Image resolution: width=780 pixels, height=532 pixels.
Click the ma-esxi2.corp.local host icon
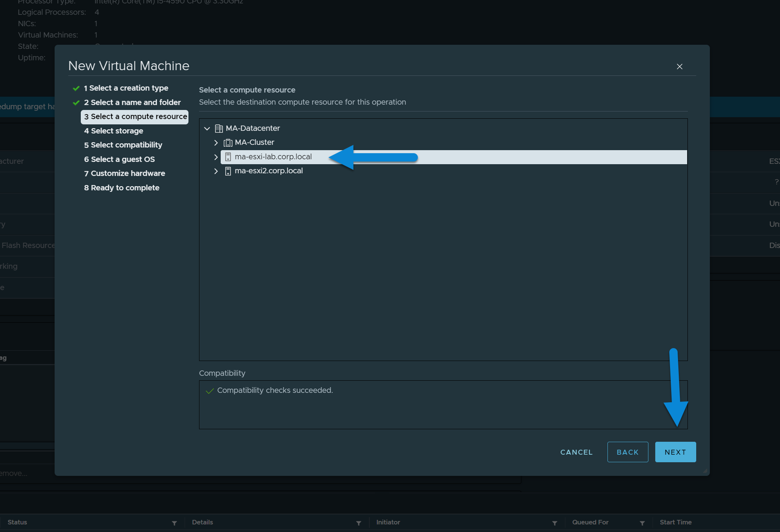228,171
